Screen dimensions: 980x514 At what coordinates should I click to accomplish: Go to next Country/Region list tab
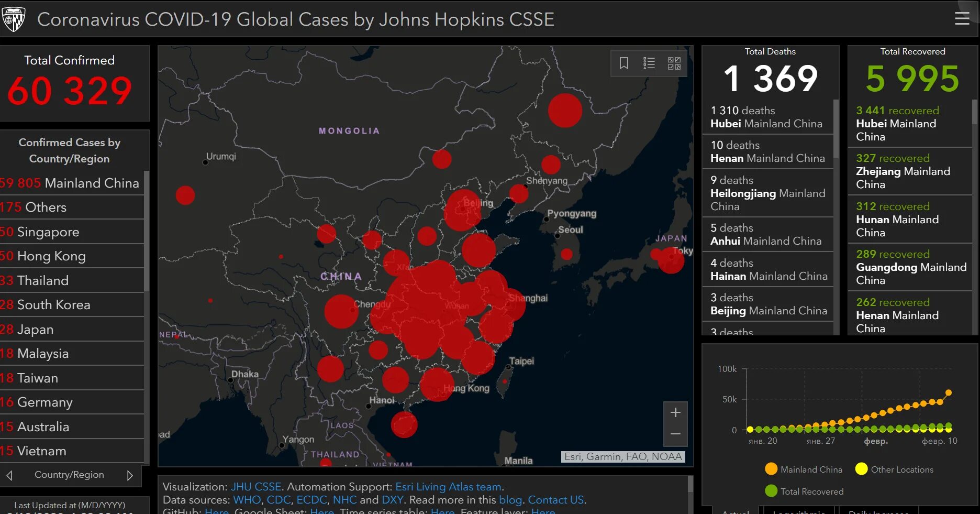click(x=130, y=475)
